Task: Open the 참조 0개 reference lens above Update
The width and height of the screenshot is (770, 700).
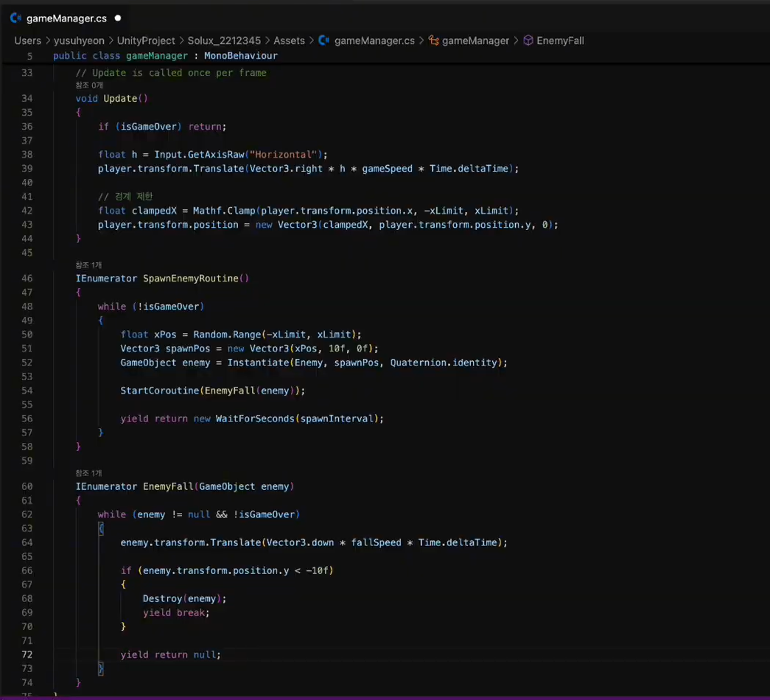Action: (89, 85)
